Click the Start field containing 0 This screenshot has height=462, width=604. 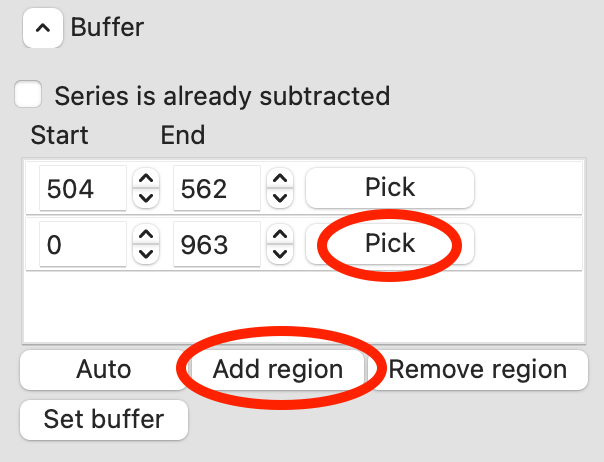(x=83, y=245)
